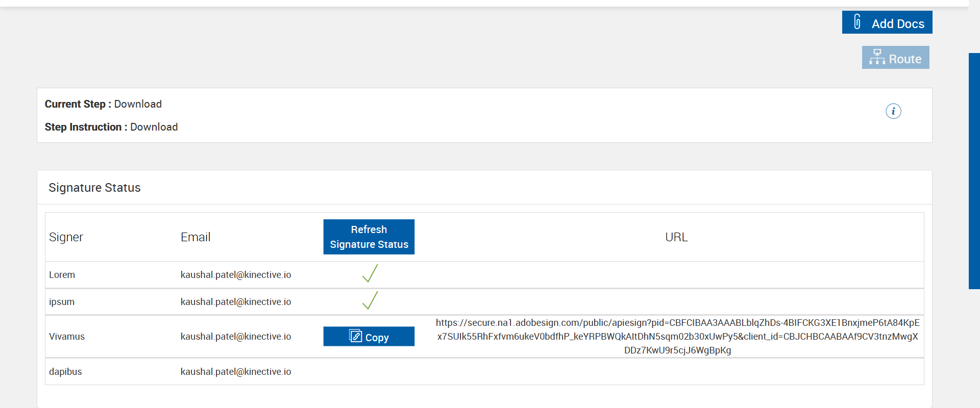Select the Email column header
The height and width of the screenshot is (408, 980).
pos(195,237)
